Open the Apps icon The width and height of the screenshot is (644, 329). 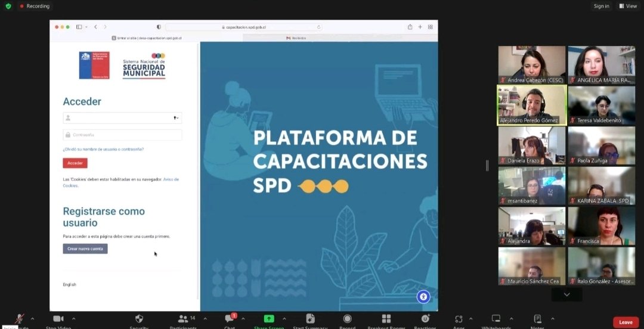coord(459,319)
